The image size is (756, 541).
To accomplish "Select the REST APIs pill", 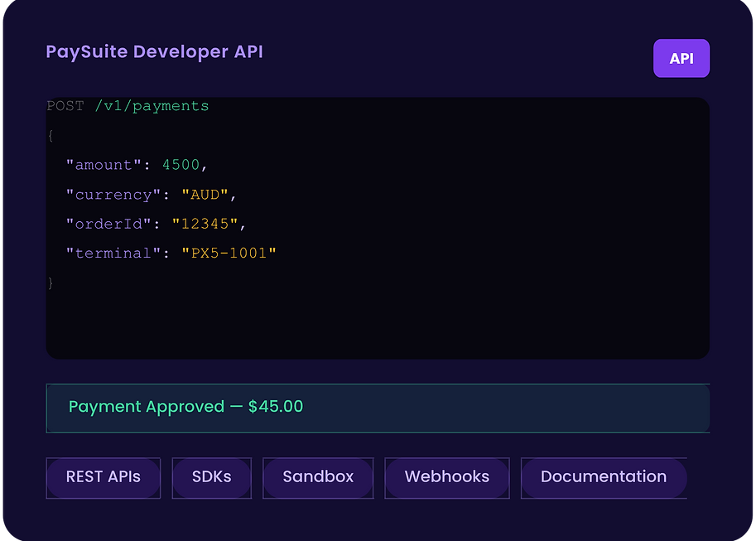I will (104, 477).
